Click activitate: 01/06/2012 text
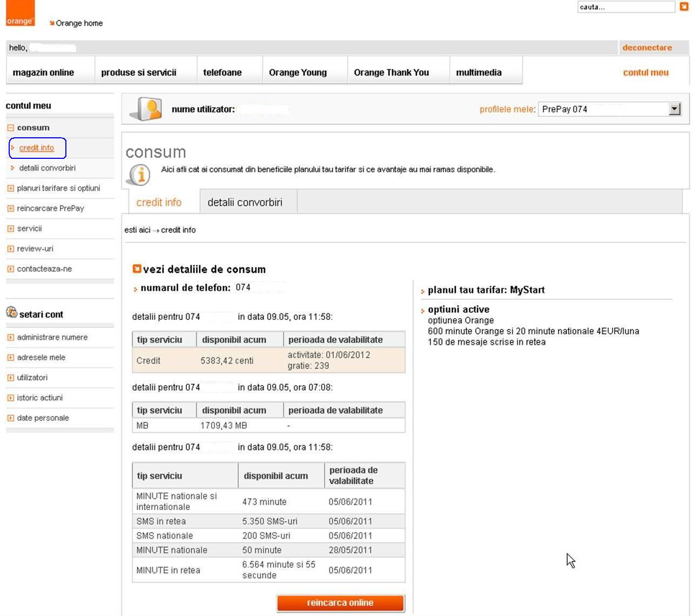694x616 pixels. 329,355
